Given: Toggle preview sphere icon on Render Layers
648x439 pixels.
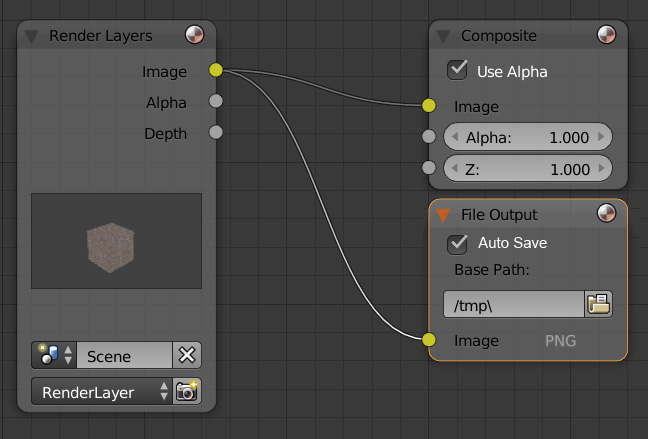Looking at the screenshot, I should (195, 35).
